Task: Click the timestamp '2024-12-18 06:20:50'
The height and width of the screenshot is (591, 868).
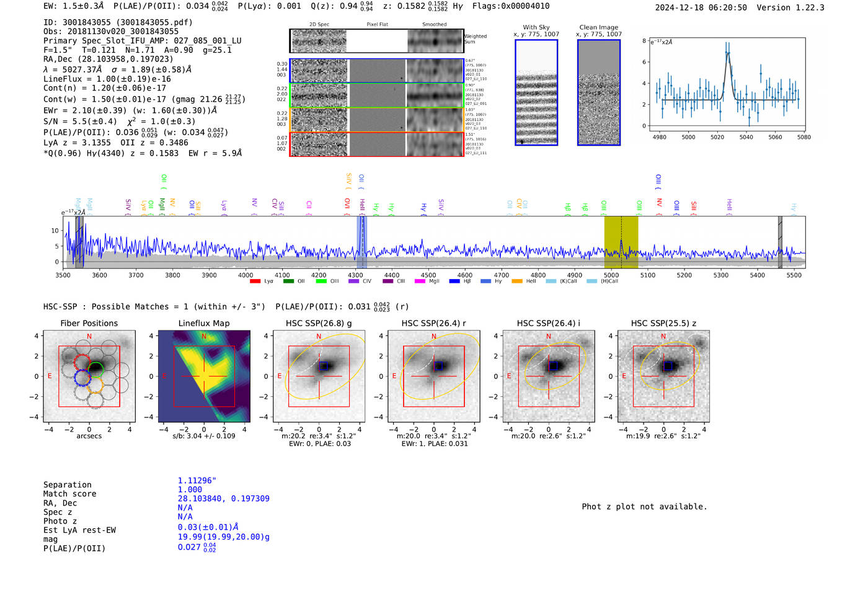Action: pos(701,7)
